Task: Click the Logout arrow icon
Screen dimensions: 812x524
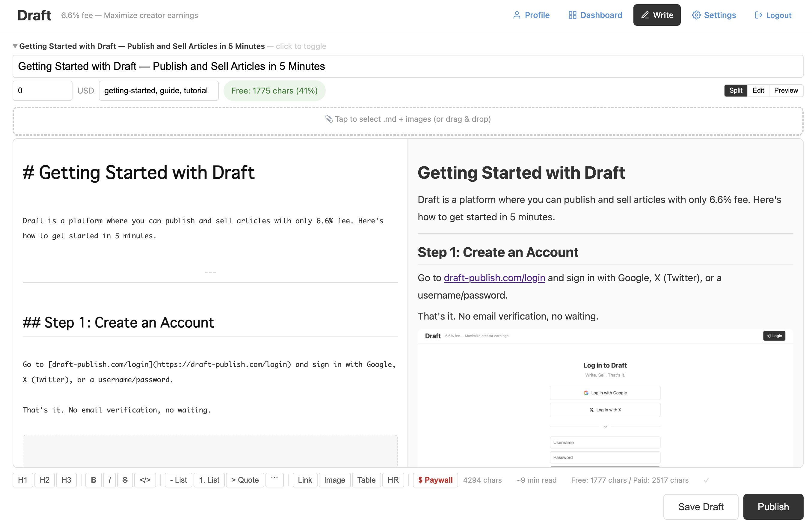Action: pyautogui.click(x=758, y=15)
